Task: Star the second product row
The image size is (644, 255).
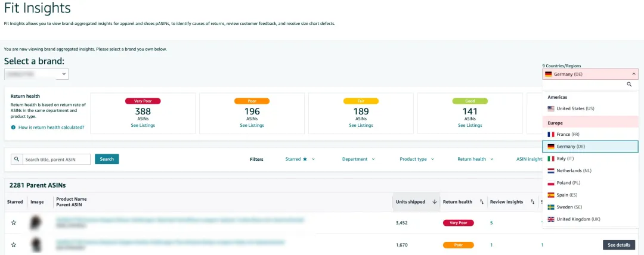Action: (x=14, y=245)
